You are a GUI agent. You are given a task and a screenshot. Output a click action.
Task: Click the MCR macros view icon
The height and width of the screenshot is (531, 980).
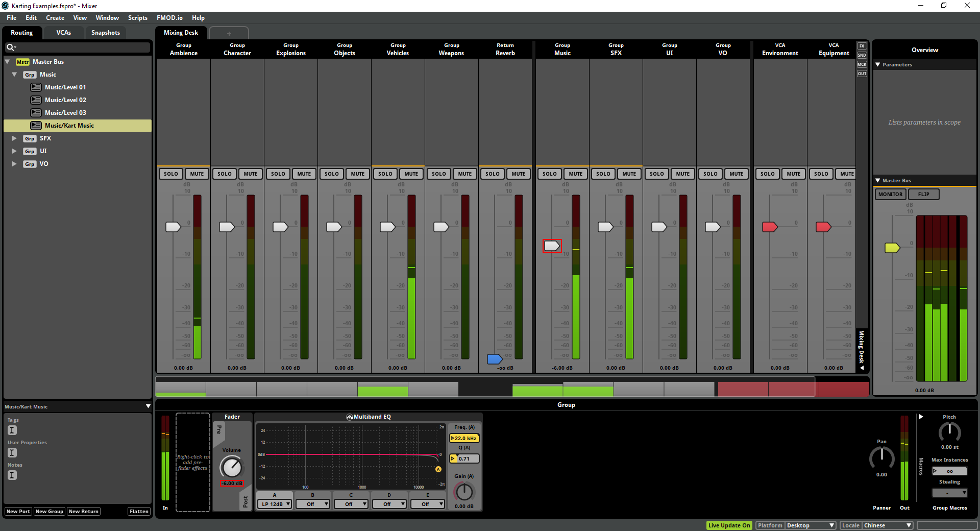tap(862, 64)
